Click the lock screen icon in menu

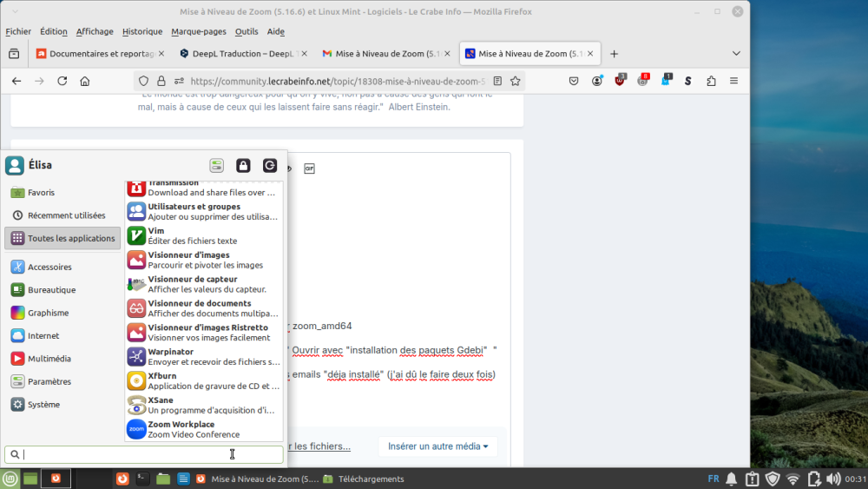[x=243, y=165]
